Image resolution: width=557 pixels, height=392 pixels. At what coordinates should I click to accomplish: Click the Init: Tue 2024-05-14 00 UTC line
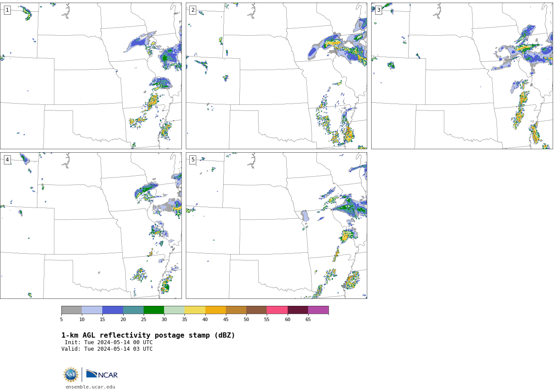tap(109, 342)
